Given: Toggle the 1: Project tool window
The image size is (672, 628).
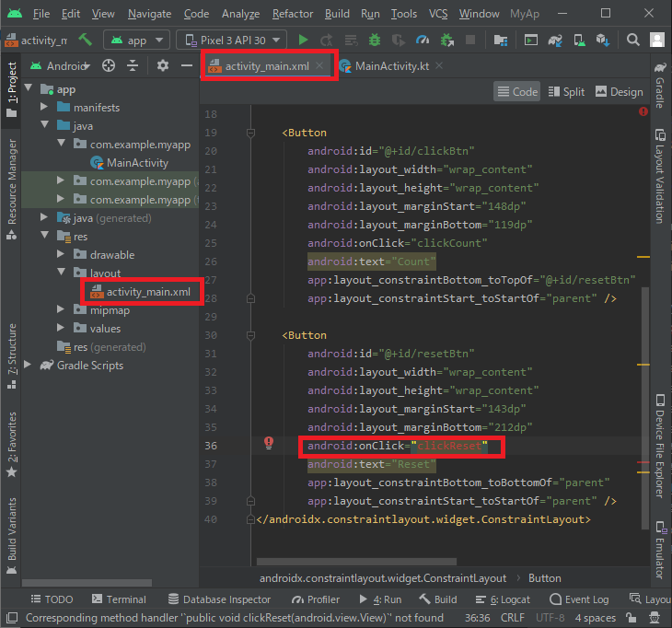Looking at the screenshot, I should [12, 89].
